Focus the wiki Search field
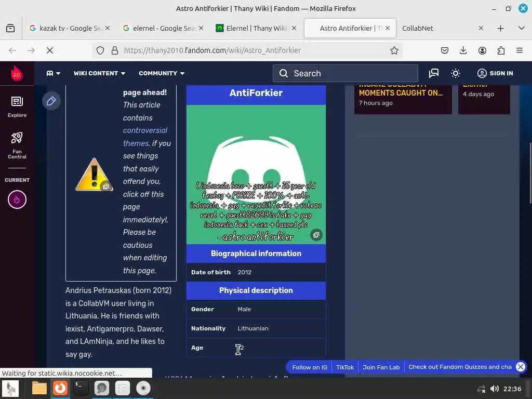Viewport: 532px width, 399px height. pos(345,73)
